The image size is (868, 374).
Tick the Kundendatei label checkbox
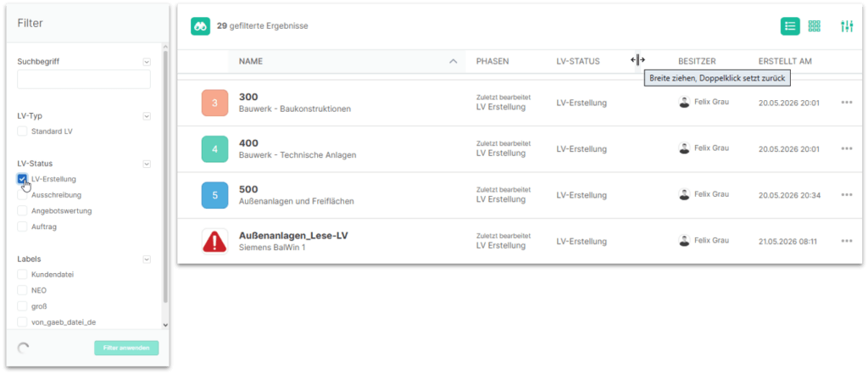pos(22,274)
